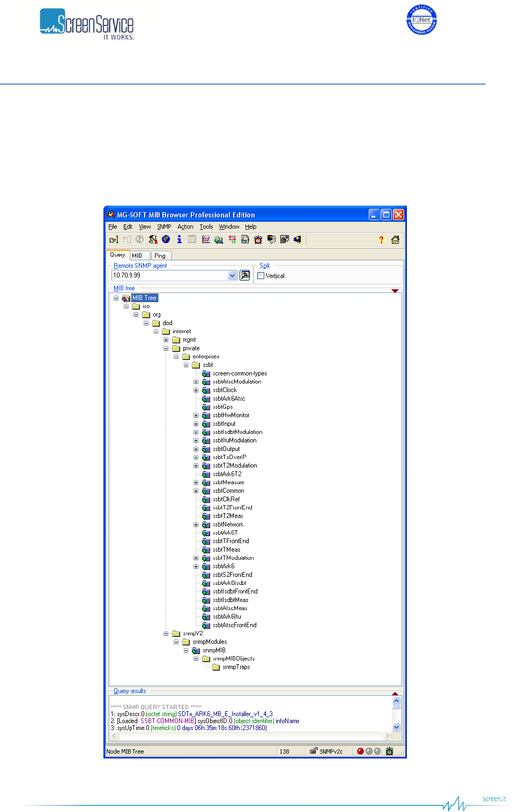513x812 pixels.
Task: Open the Help menu
Action: pos(251,227)
